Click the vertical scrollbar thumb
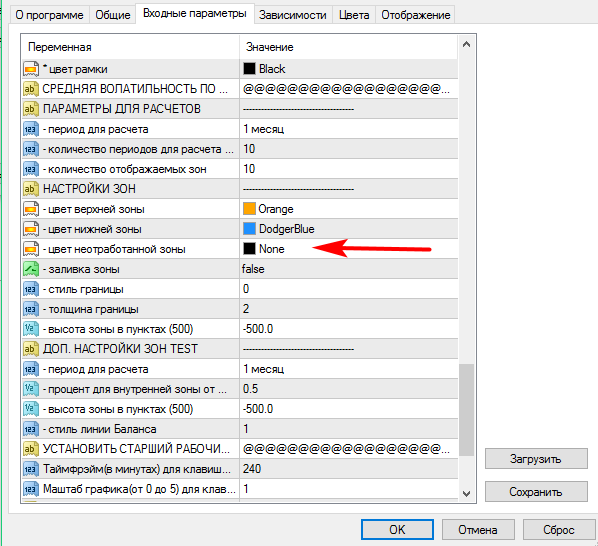598x546 pixels. coord(466,410)
